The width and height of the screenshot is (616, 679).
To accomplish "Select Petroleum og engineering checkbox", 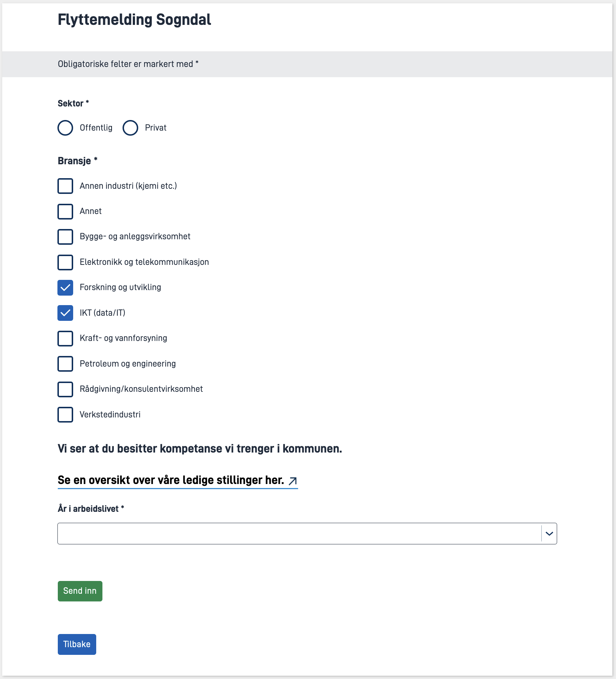I will click(x=65, y=364).
